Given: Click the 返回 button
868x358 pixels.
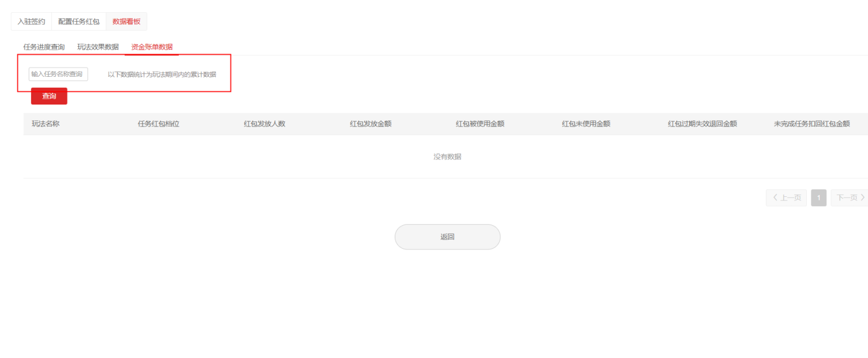Looking at the screenshot, I should point(447,237).
